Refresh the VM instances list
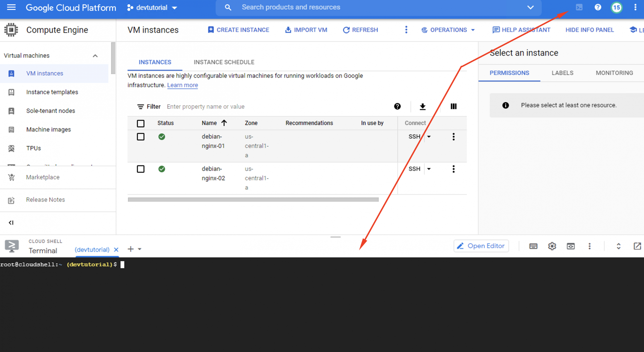Viewport: 644px width, 352px height. click(360, 30)
